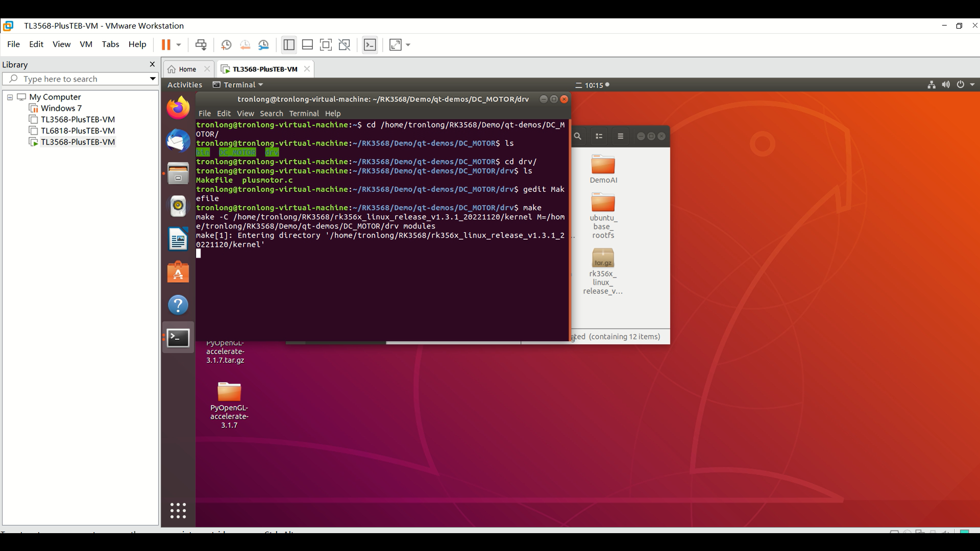Click the Show Applications grid icon
This screenshot has width=980, height=551.
[x=178, y=511]
